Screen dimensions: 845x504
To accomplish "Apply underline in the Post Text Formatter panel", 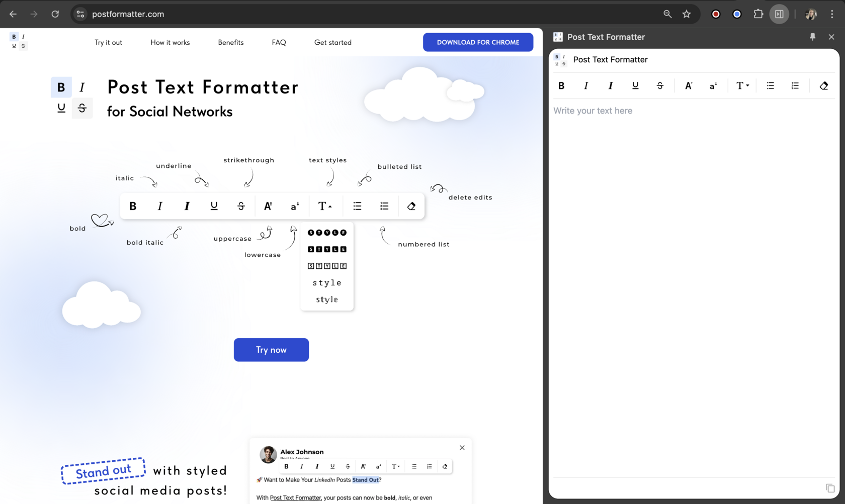I will click(635, 85).
